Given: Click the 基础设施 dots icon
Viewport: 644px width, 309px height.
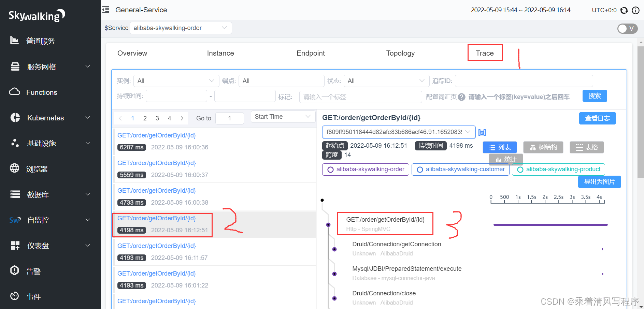Looking at the screenshot, I should [15, 143].
